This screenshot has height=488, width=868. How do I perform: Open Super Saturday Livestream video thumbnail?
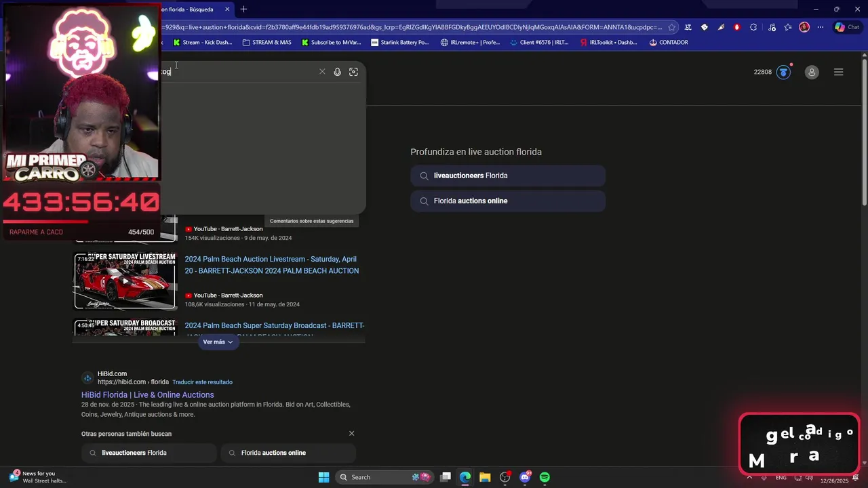pyautogui.click(x=125, y=281)
